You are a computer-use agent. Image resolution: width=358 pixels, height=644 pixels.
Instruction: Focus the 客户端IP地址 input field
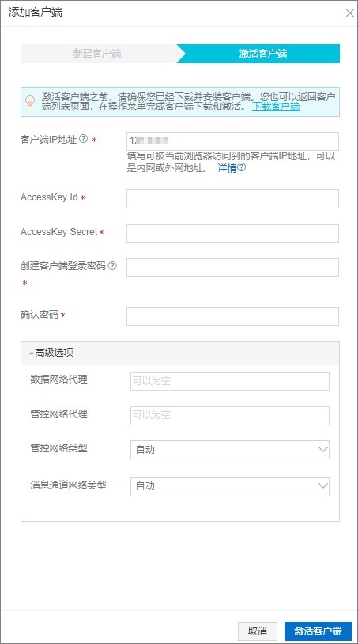(x=232, y=140)
